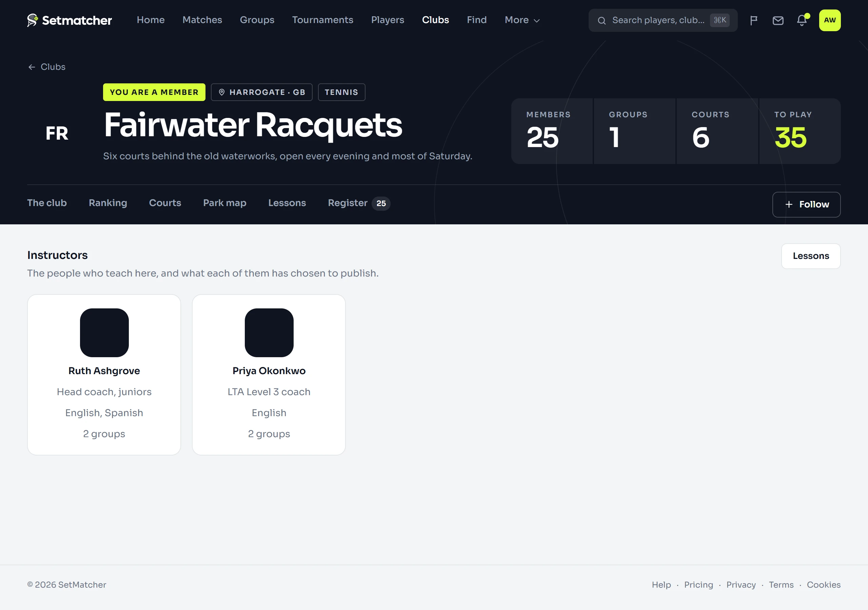Screen dimensions: 868x610
Task: Open the Courts 6 stat tile
Action: (717, 131)
